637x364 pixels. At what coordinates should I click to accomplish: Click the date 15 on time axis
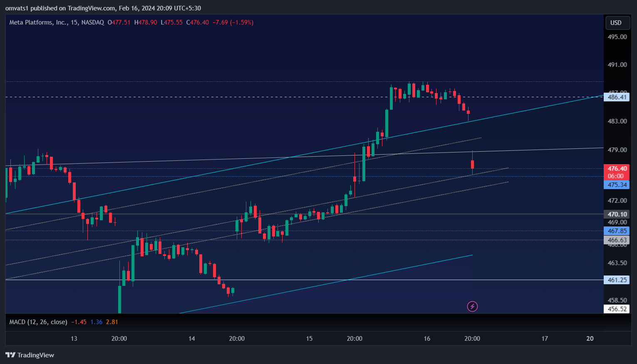[309, 339]
